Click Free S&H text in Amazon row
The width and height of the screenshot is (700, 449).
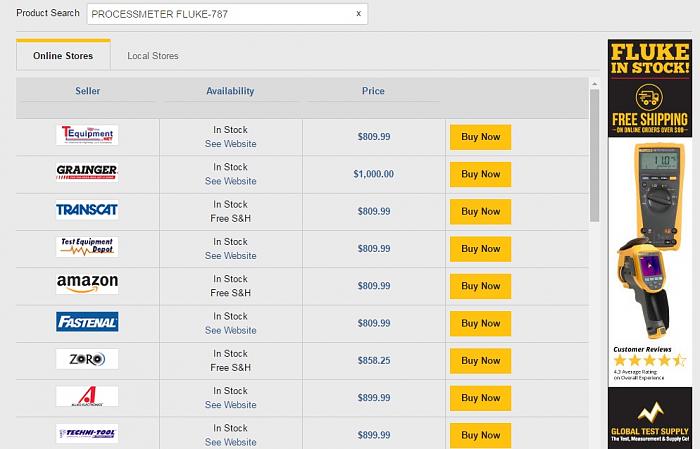(x=230, y=293)
